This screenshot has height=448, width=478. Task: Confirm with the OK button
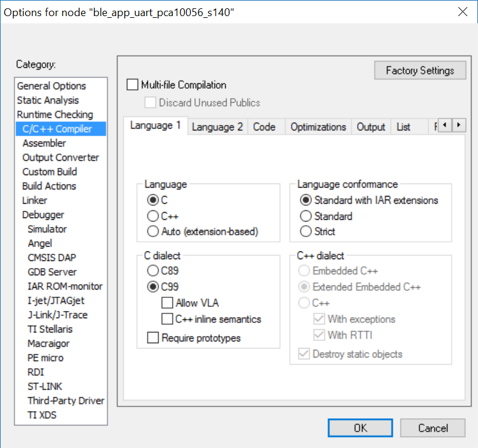click(x=361, y=428)
